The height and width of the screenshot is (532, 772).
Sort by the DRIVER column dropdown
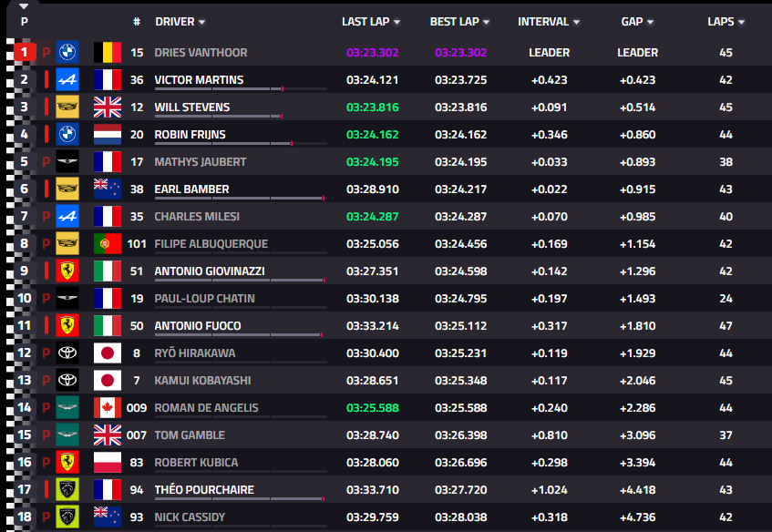(x=201, y=22)
